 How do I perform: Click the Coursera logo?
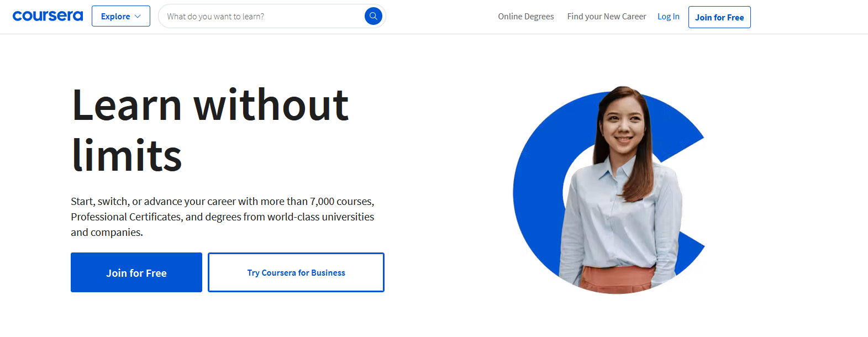[x=48, y=16]
